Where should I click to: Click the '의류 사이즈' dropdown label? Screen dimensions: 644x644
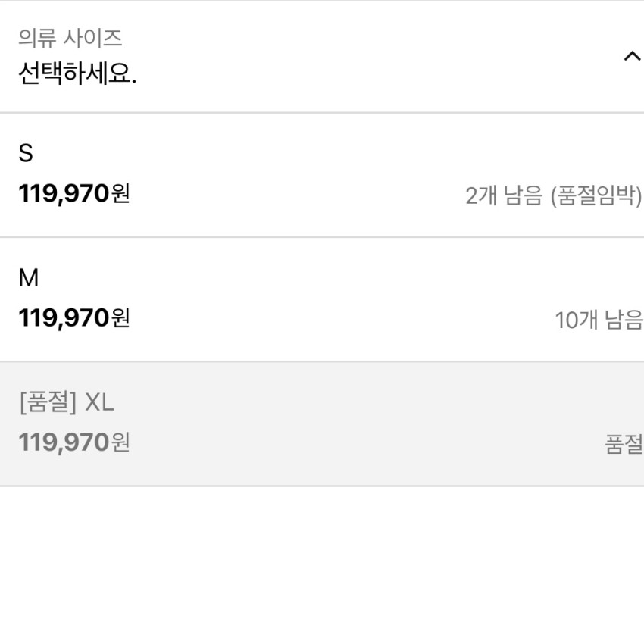coord(70,37)
